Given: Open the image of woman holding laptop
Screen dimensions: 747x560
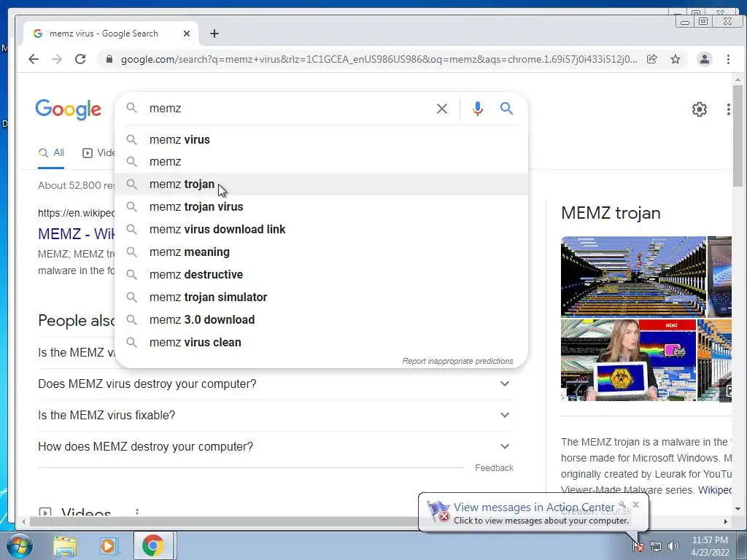Looking at the screenshot, I should tap(628, 360).
